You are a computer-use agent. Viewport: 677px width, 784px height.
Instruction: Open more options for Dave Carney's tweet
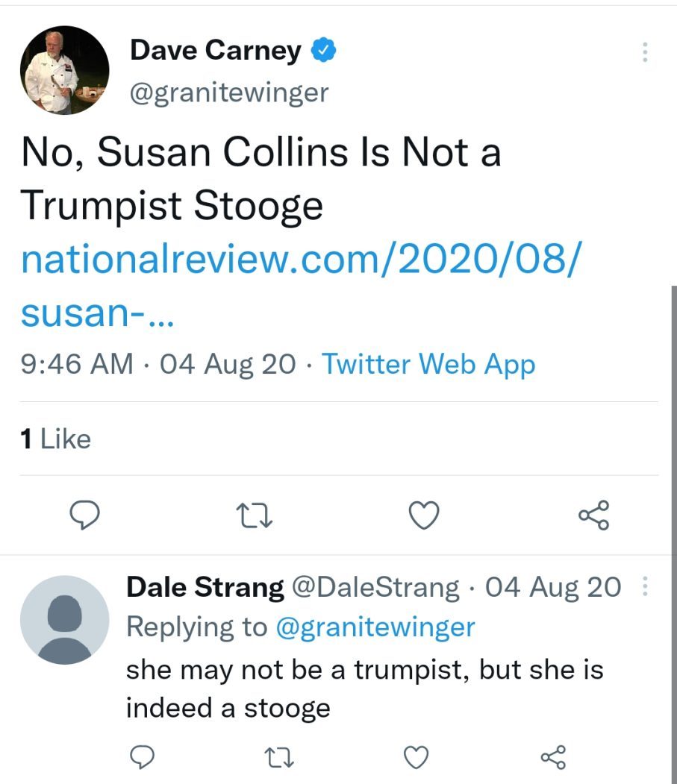(x=645, y=51)
